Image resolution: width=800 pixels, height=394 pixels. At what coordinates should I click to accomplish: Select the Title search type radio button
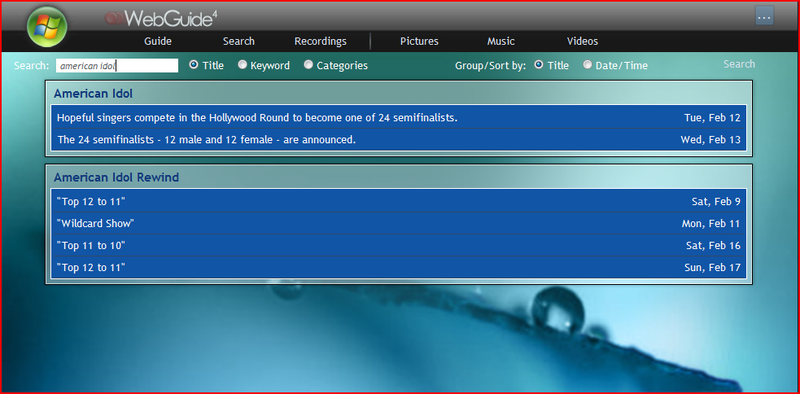[x=193, y=65]
